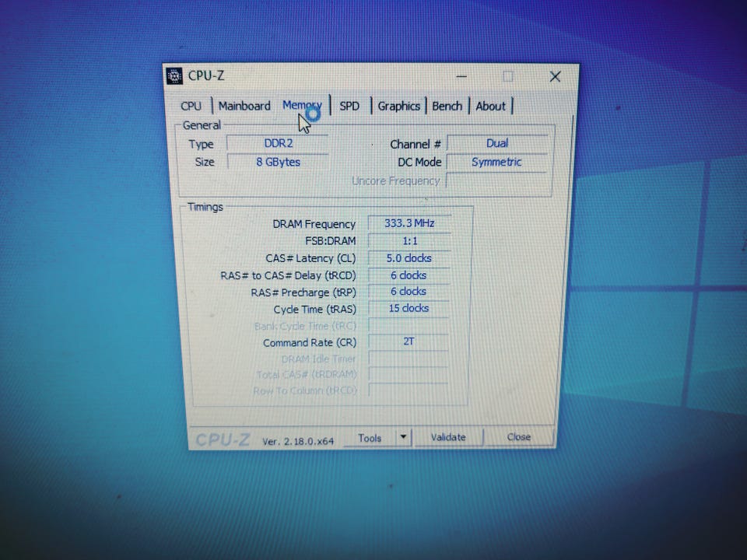Viewport: 747px width, 560px height.
Task: Open the SPD tab
Action: 349,107
